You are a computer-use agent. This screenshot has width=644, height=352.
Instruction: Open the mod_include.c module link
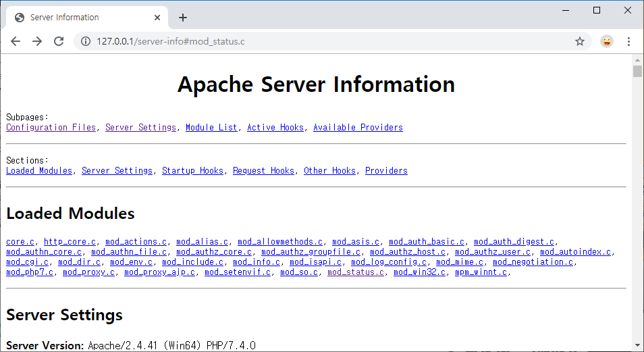192,262
